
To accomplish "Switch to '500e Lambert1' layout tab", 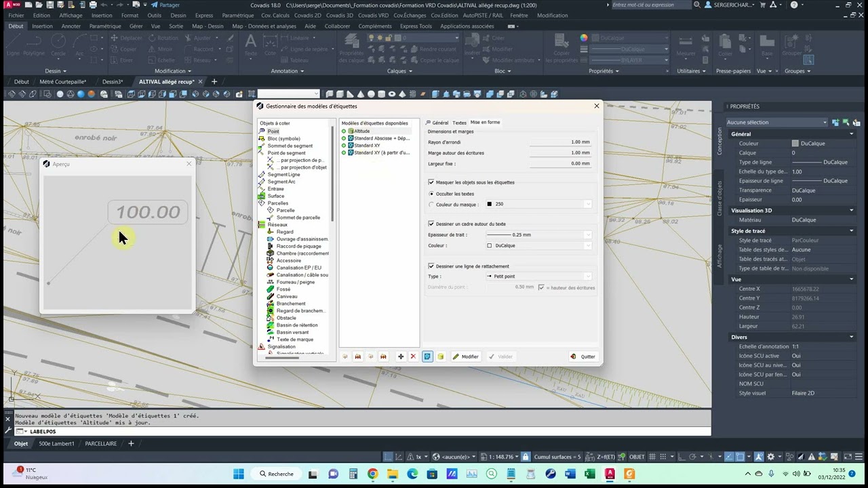I will 58,444.
